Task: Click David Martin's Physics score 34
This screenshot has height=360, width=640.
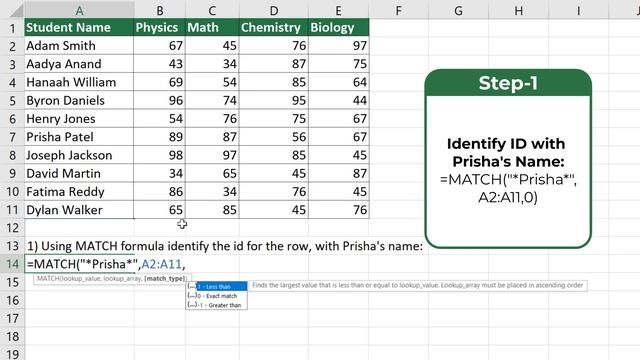Action: coord(160,173)
